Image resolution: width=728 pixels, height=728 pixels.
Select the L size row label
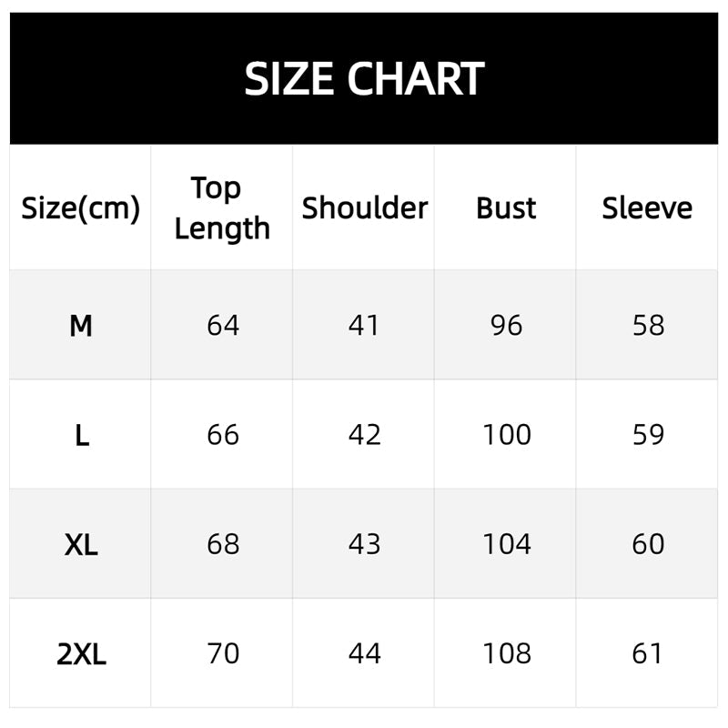point(81,435)
